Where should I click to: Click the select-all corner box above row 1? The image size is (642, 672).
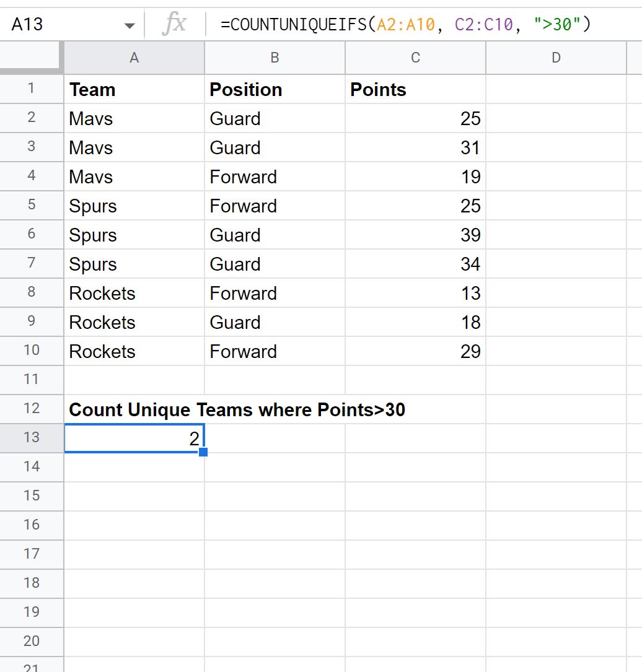pyautogui.click(x=31, y=57)
